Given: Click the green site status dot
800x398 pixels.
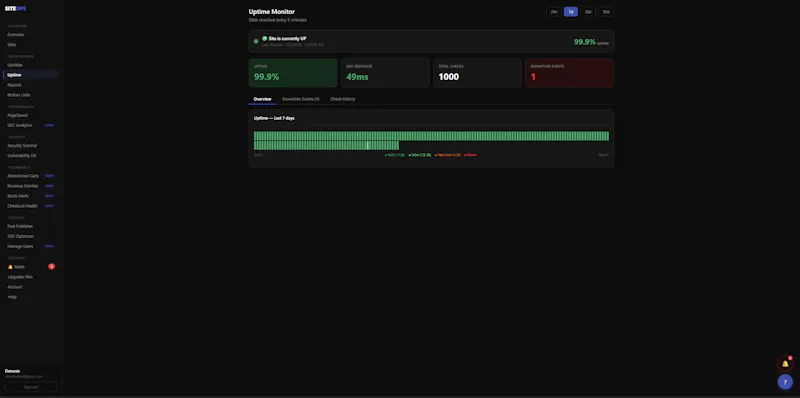Looking at the screenshot, I should point(256,41).
